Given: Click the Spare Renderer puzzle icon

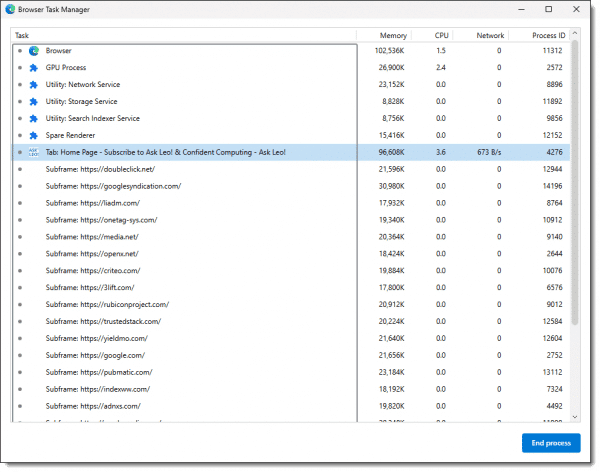Looking at the screenshot, I should [x=34, y=135].
